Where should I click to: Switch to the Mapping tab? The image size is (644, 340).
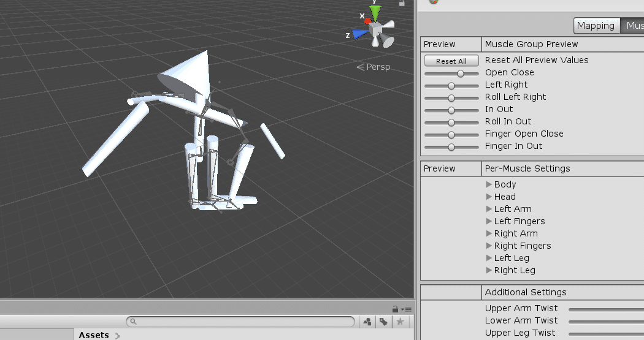click(x=596, y=26)
